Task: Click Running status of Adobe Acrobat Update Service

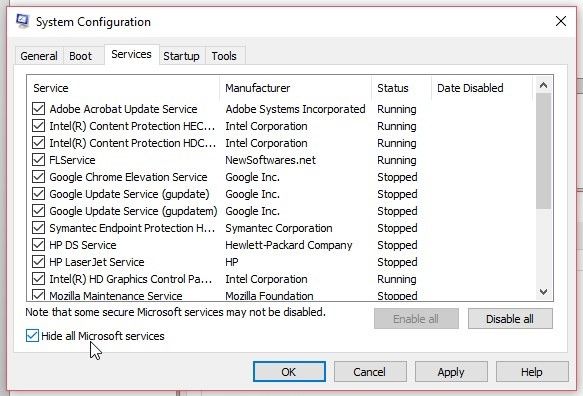Action: tap(397, 109)
